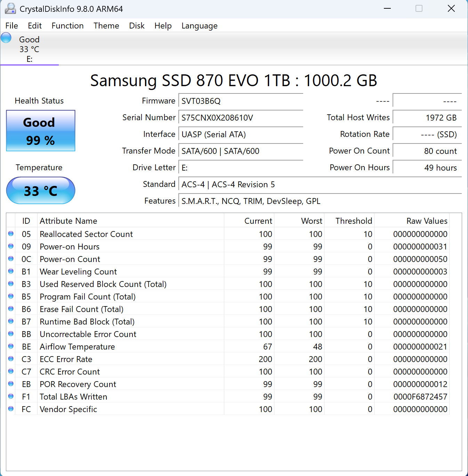468x476 pixels.
Task: Click status dot next to Vendor Specific
Action: coord(11,409)
